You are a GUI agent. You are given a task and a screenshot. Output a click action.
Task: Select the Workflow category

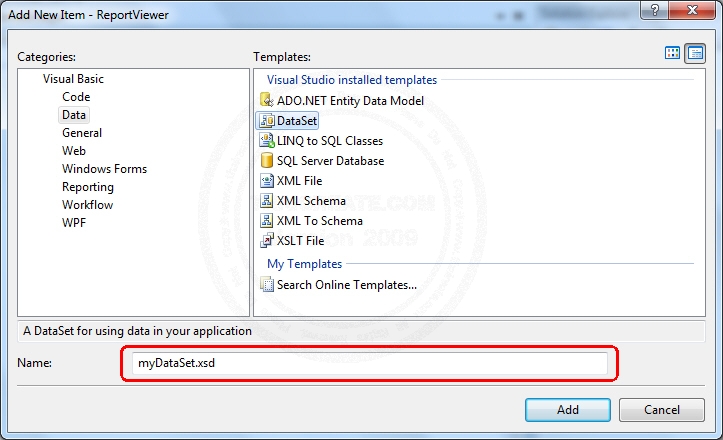point(87,205)
